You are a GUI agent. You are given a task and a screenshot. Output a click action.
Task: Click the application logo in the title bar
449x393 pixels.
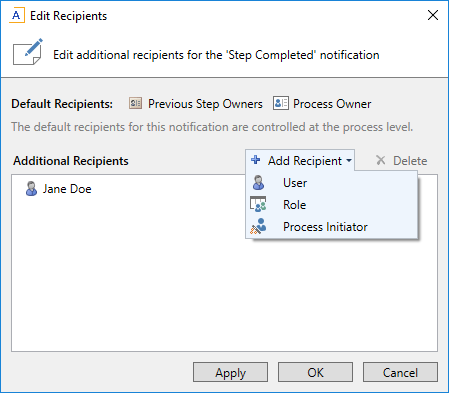tap(17, 16)
